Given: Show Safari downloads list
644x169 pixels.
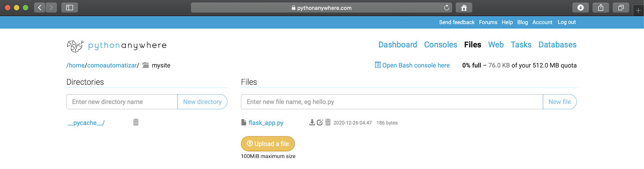Looking at the screenshot, I should 580,8.
